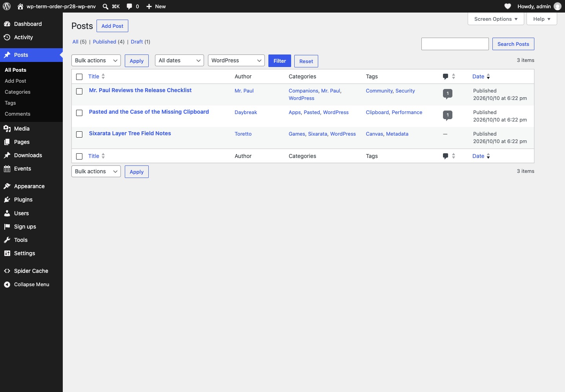Open the Appearance menu
This screenshot has height=392, width=565.
pos(31,186)
